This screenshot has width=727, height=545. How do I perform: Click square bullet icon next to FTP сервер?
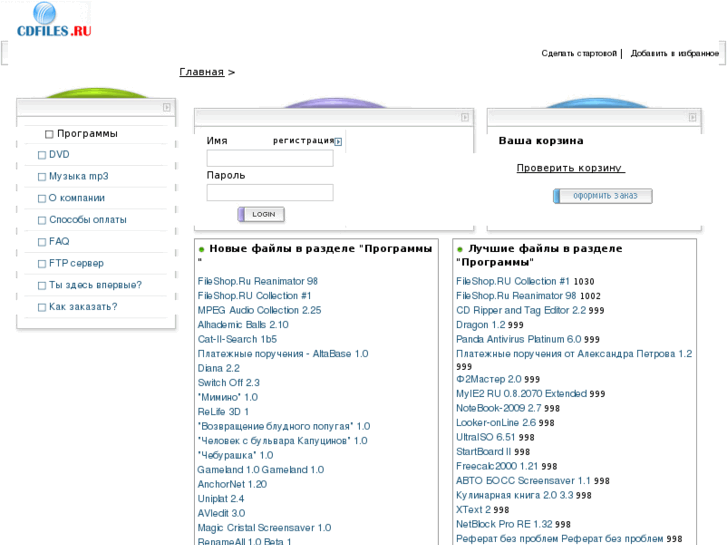42,263
